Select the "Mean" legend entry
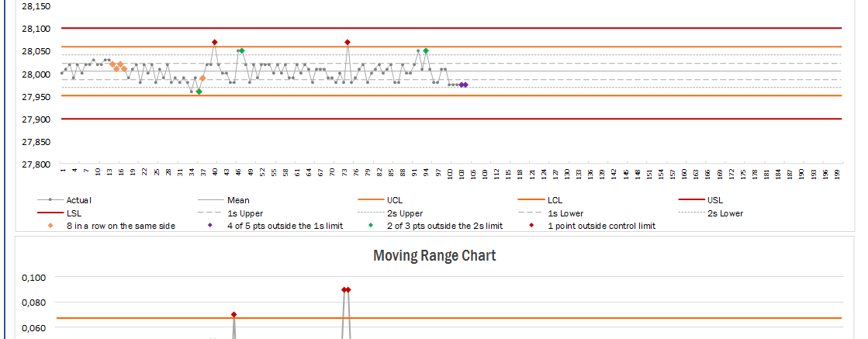The width and height of the screenshot is (868, 339). point(238,200)
